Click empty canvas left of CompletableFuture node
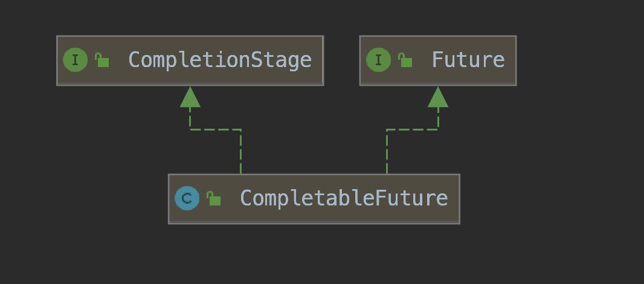 coord(91,198)
